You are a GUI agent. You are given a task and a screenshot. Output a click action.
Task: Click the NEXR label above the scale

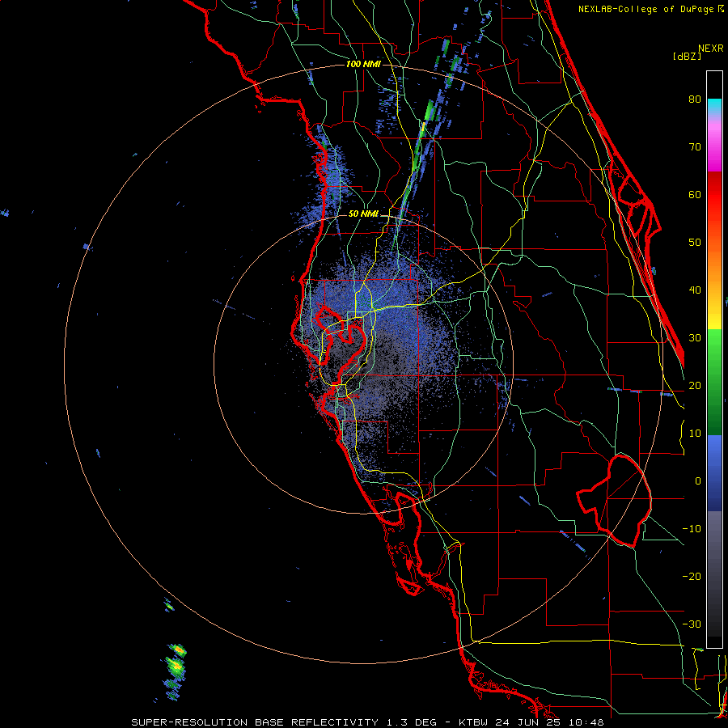[x=711, y=49]
